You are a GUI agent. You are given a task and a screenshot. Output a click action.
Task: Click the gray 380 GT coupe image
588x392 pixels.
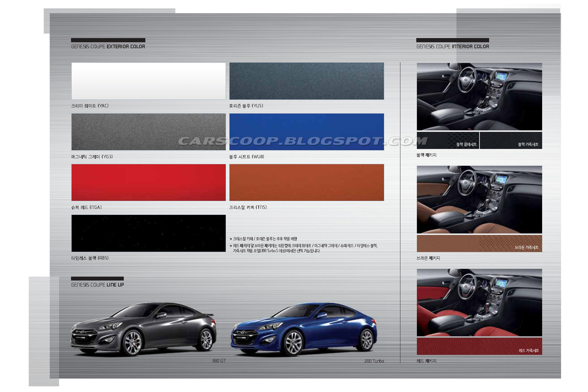point(143,329)
